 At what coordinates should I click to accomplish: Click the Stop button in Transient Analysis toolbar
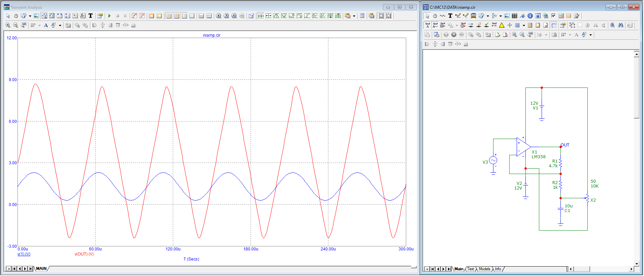point(117,16)
